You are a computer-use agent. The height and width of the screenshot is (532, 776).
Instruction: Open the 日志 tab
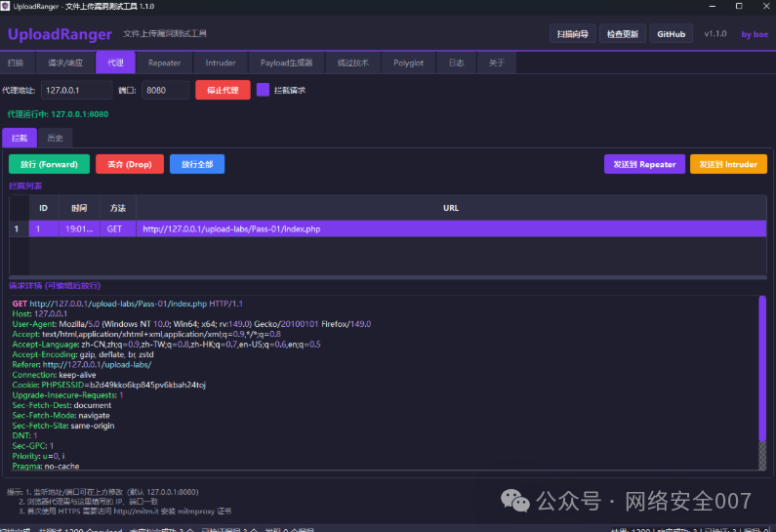tap(456, 62)
